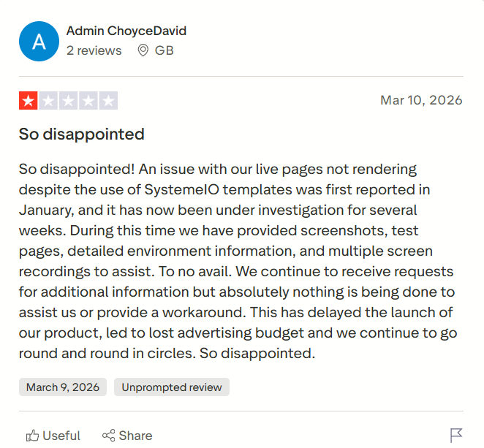
Task: Click the second gray rating star
Action: 48,101
